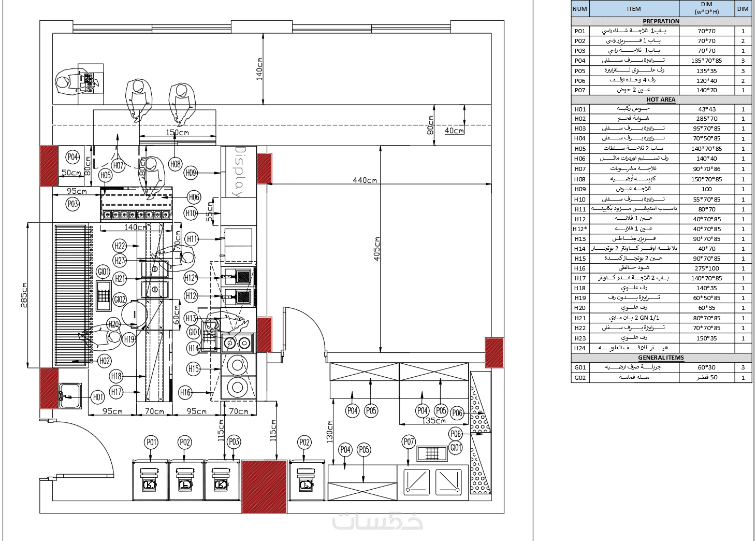Click the "285*70" dimension cell

point(707,119)
